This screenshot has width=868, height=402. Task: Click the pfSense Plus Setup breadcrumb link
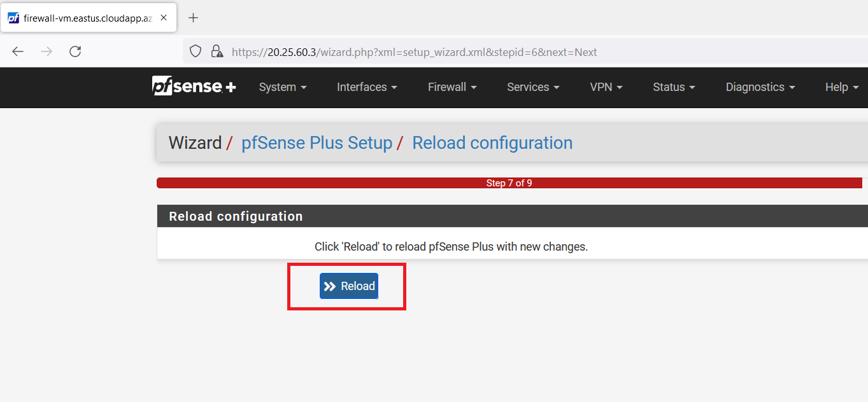coord(317,143)
